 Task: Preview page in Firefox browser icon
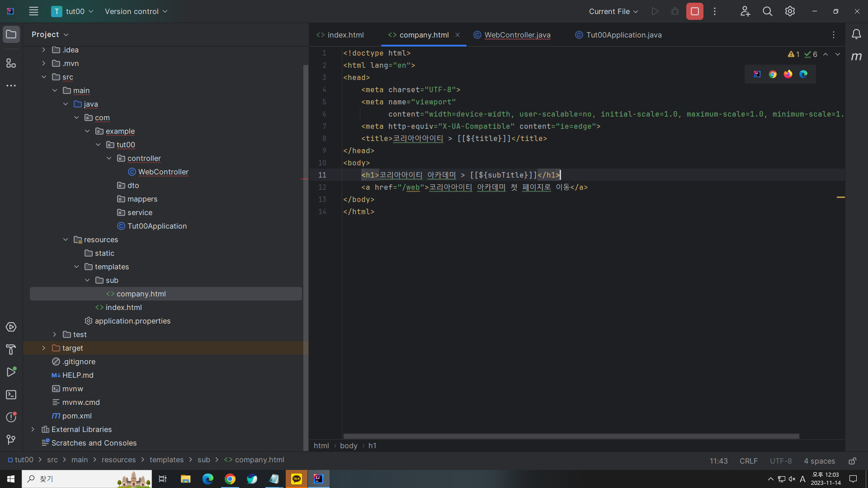[x=788, y=74]
